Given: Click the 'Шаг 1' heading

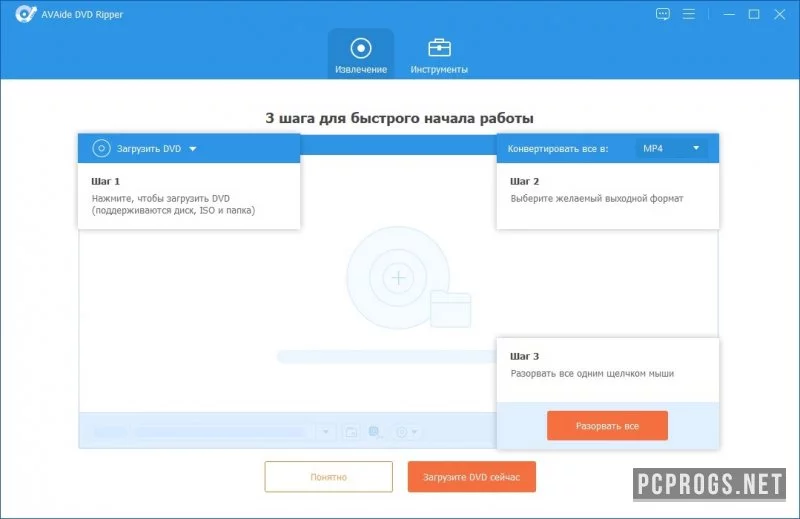Looking at the screenshot, I should tap(106, 181).
